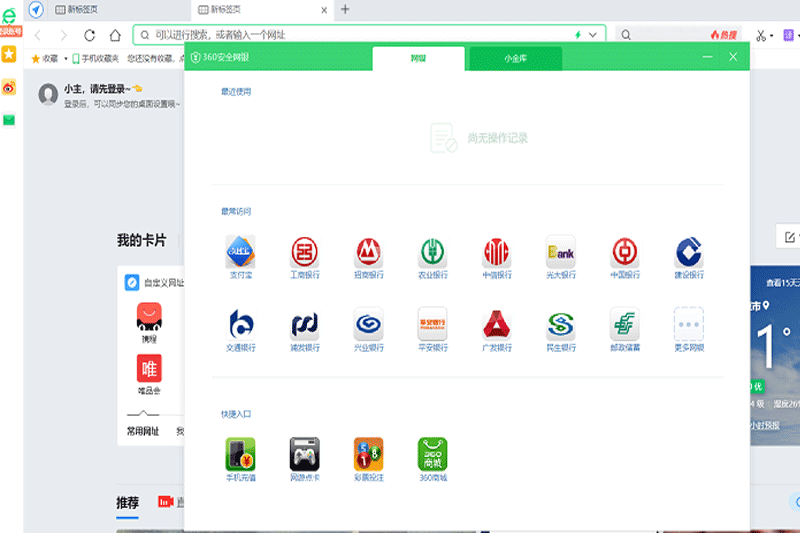This screenshot has height=533, width=800.
Task: Open the 交通银行 bank icon
Action: point(240,324)
